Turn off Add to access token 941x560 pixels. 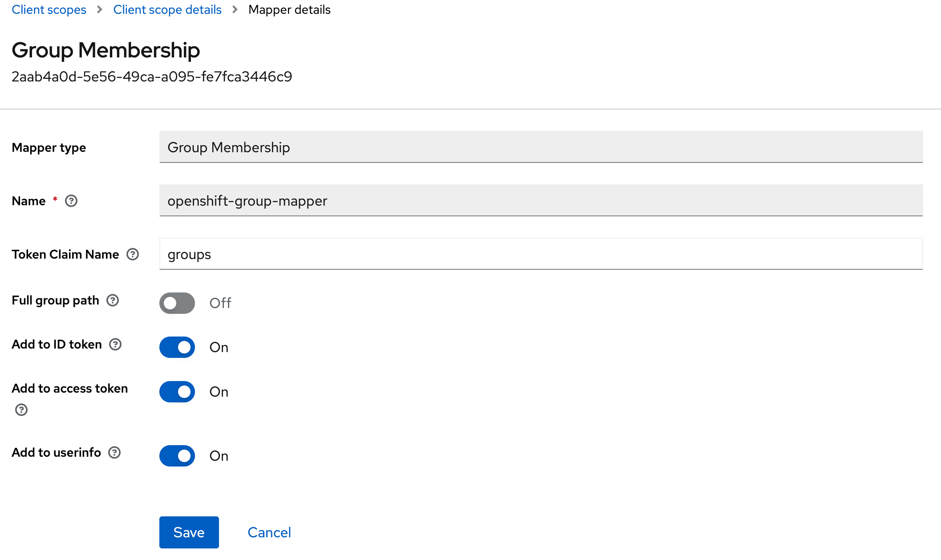click(x=177, y=392)
